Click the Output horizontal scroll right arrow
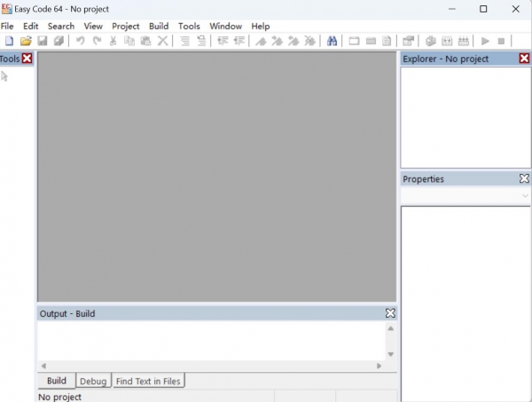Image resolution: width=532 pixels, height=402 pixels. tap(379, 366)
